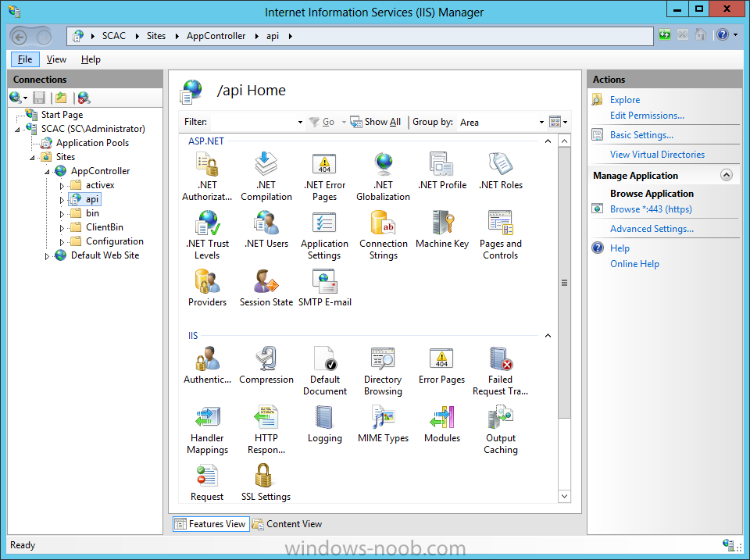Open the .NET Users feature
The image size is (750, 560).
click(266, 230)
